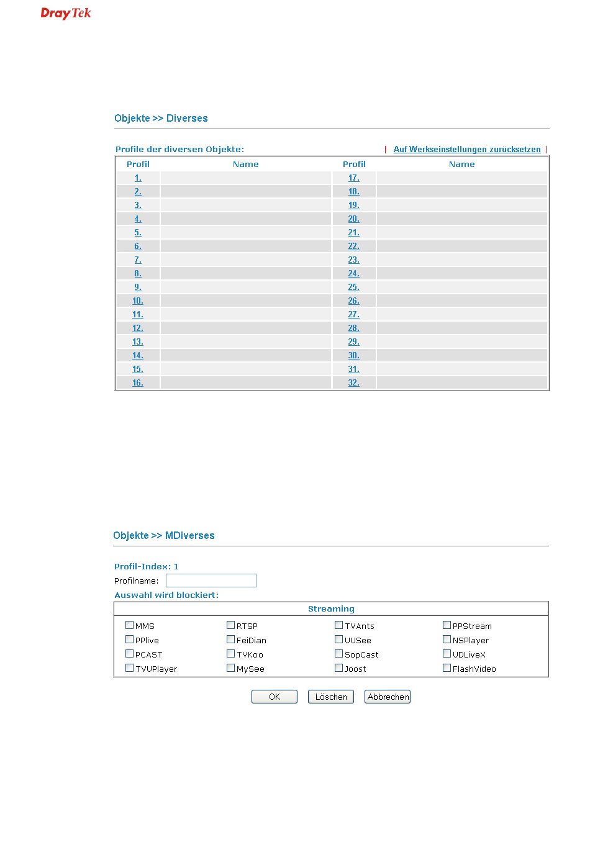The image size is (590, 868).
Task: Check the TVAnts option
Action: pos(338,625)
